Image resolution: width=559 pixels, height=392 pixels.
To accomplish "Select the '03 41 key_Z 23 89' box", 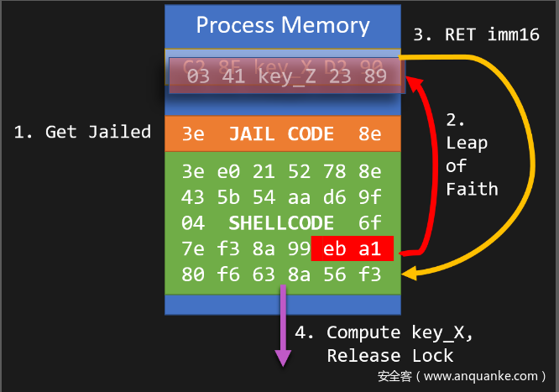I will click(x=286, y=78).
